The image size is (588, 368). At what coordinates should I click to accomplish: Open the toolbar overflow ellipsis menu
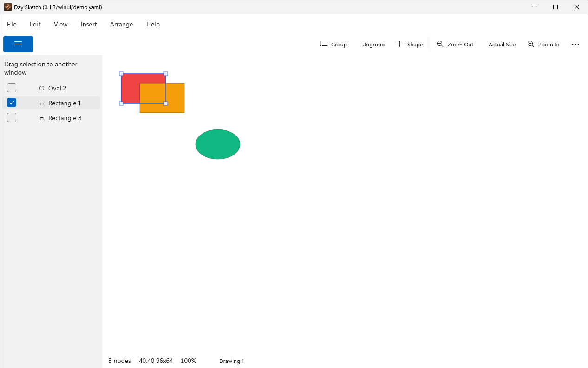[575, 45]
